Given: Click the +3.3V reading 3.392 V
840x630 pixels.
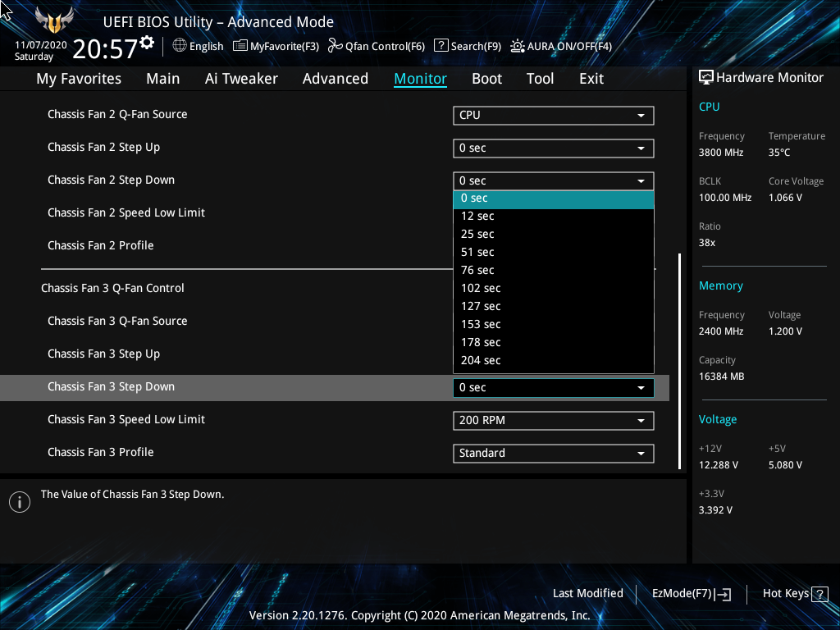Looking at the screenshot, I should [715, 510].
